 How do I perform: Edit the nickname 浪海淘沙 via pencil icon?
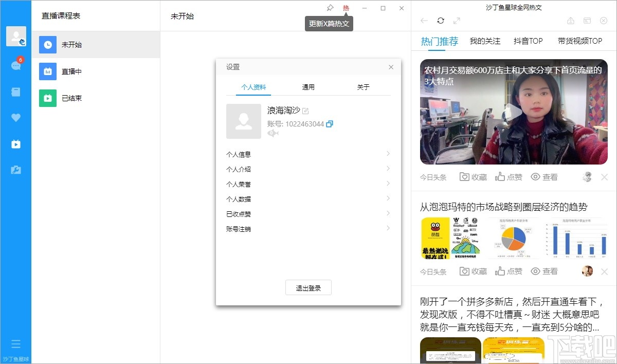coord(305,110)
